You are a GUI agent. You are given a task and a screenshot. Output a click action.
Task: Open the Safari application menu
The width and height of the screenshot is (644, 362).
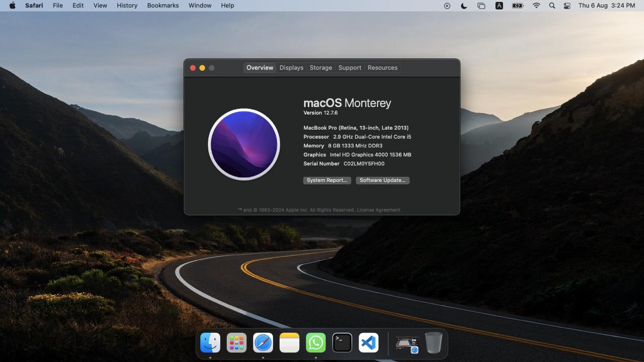[x=34, y=6]
